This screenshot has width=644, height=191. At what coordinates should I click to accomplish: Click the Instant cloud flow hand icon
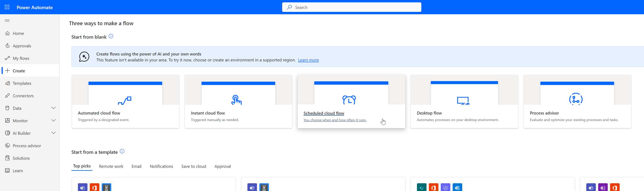236,100
